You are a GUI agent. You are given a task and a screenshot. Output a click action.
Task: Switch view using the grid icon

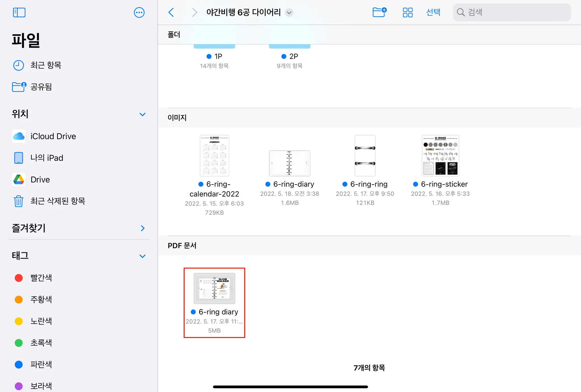coord(407,12)
